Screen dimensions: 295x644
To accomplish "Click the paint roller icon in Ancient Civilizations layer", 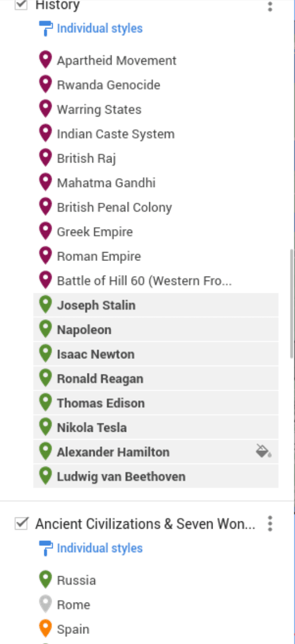I will 45,548.
